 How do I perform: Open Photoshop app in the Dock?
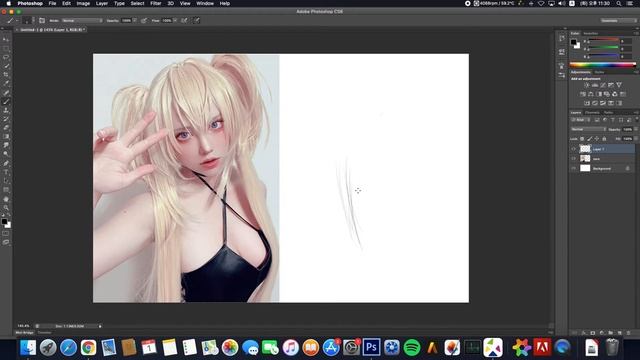(371, 347)
